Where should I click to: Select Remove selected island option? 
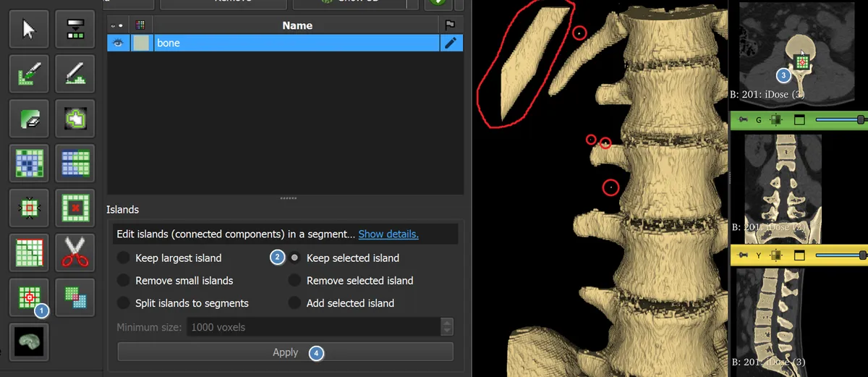pos(351,281)
